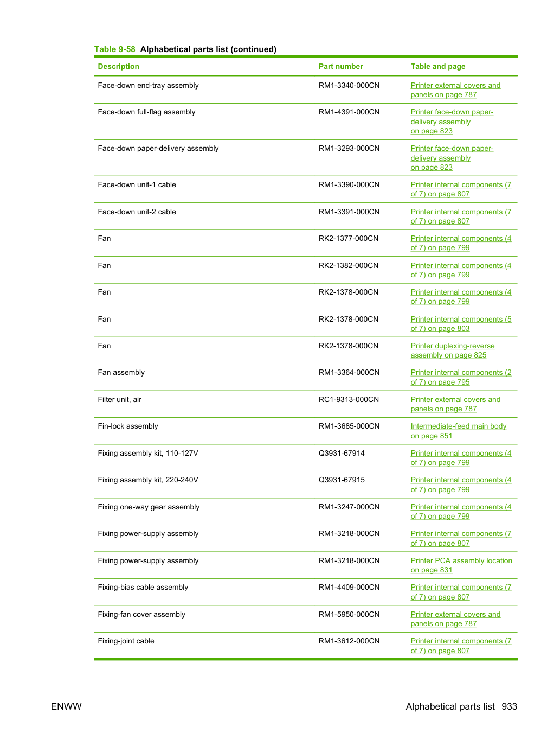
Task: Click the link in the Face-down unit-1 cable row
Action: coord(461,189)
